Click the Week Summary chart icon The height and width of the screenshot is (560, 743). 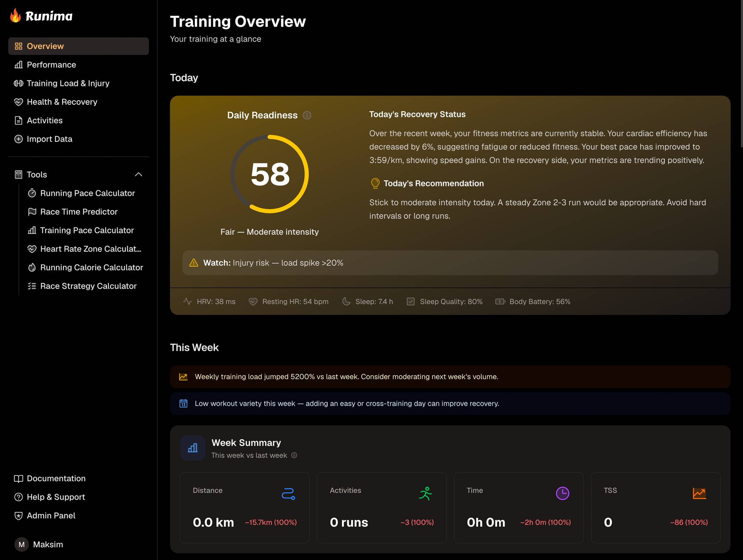[193, 448]
